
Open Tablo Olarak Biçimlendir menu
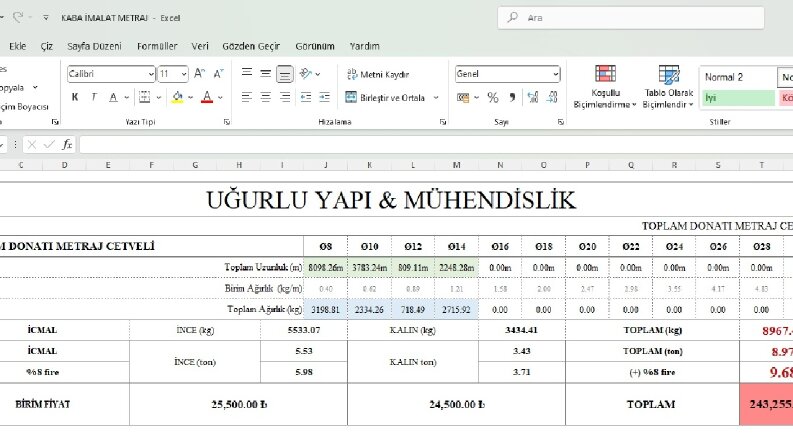(669, 87)
